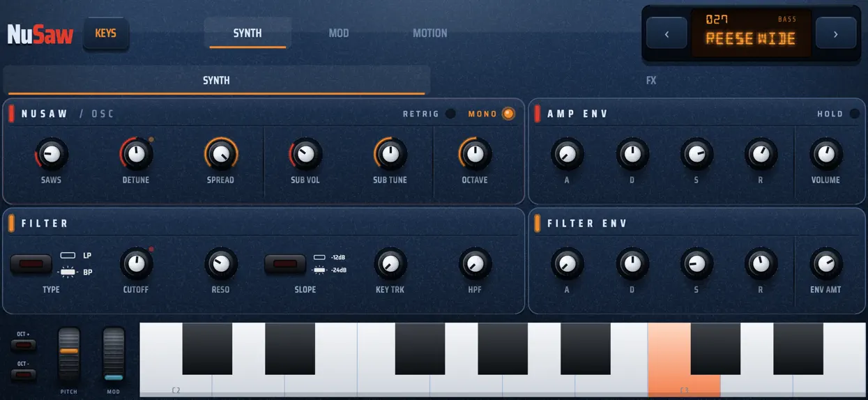The width and height of the screenshot is (868, 400).
Task: Enable the amp envelope HOLD toggle
Action: (x=854, y=114)
